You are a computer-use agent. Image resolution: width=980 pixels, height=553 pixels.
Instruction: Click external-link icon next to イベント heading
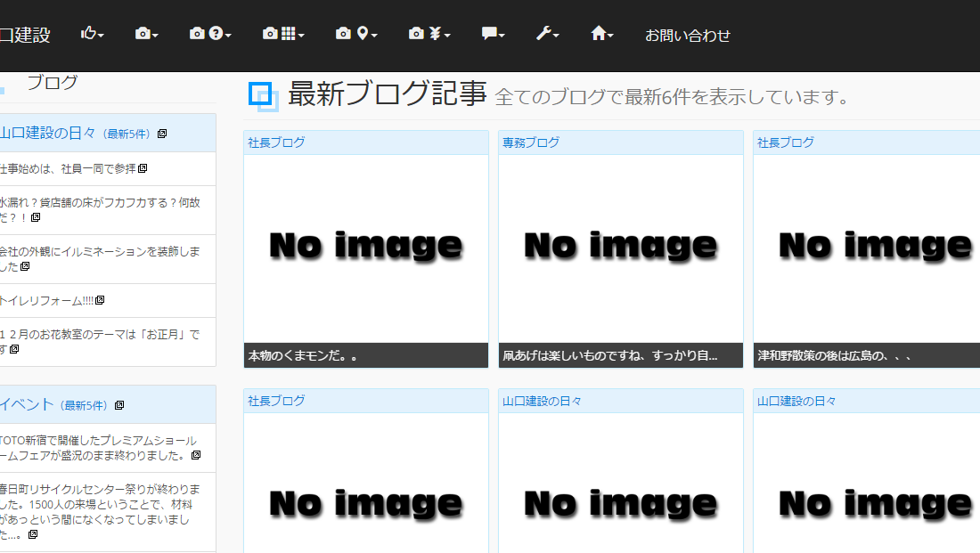pos(119,406)
